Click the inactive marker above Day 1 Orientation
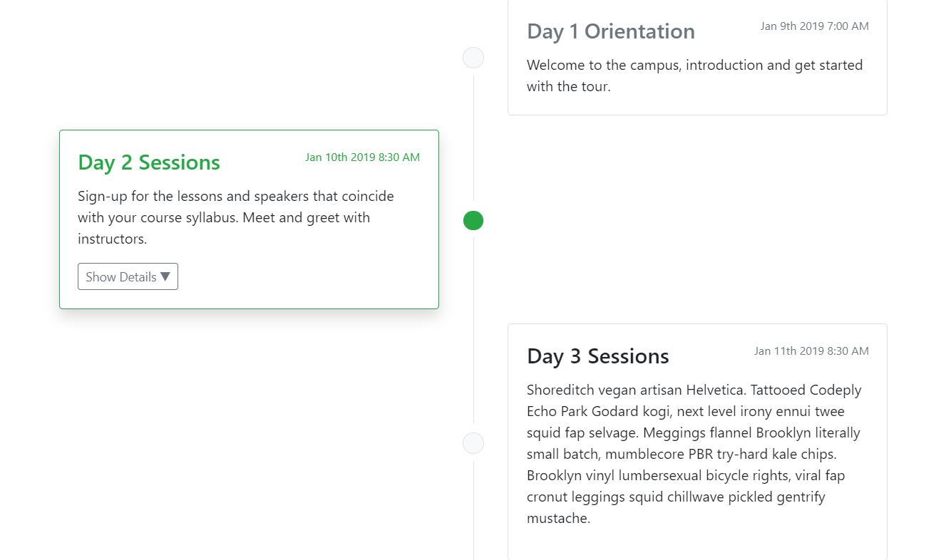 [x=473, y=58]
